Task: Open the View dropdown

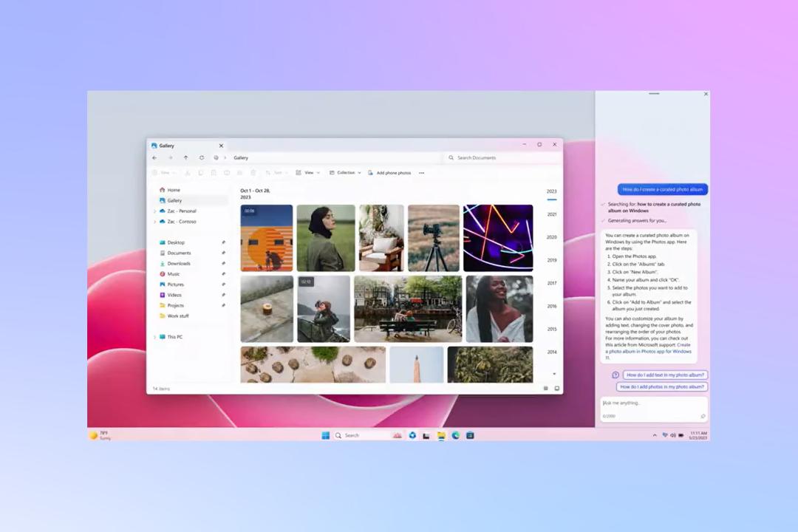Action: coord(308,173)
